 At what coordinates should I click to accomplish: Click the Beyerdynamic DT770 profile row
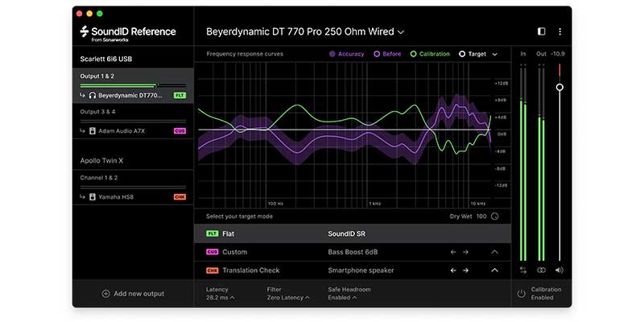133,95
